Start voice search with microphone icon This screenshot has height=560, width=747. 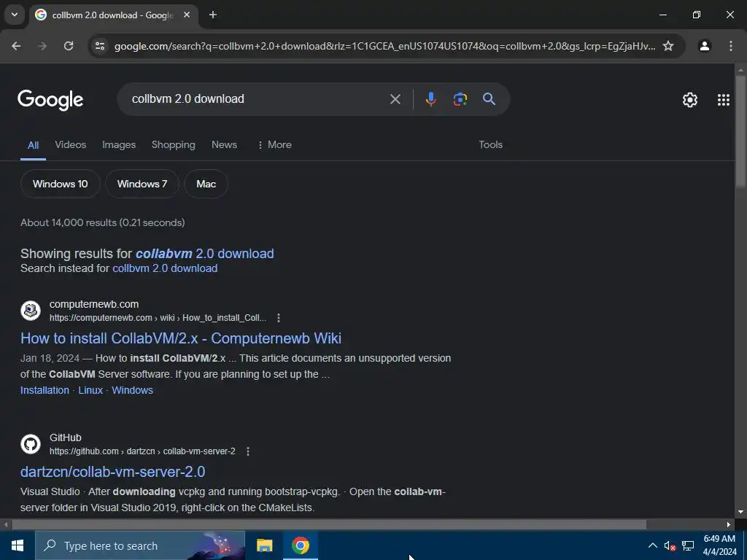pos(430,99)
